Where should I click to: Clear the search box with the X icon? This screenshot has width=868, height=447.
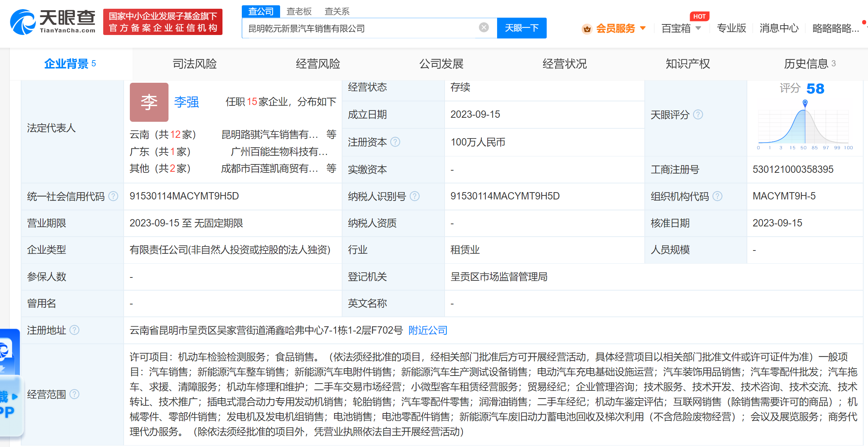point(484,27)
